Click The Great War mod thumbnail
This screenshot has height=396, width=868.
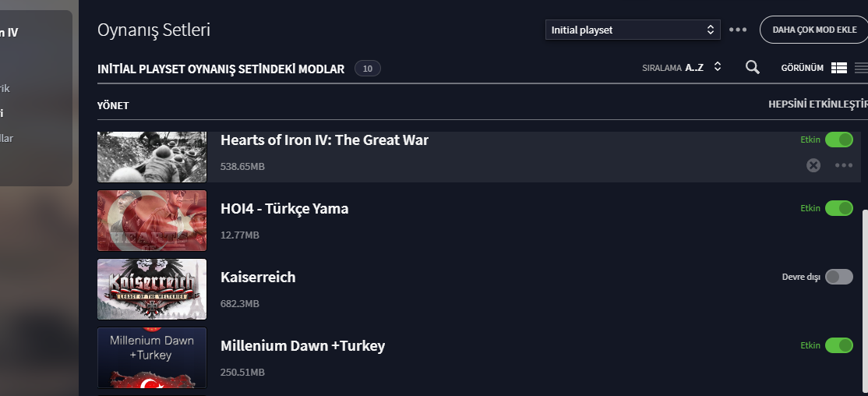click(152, 157)
